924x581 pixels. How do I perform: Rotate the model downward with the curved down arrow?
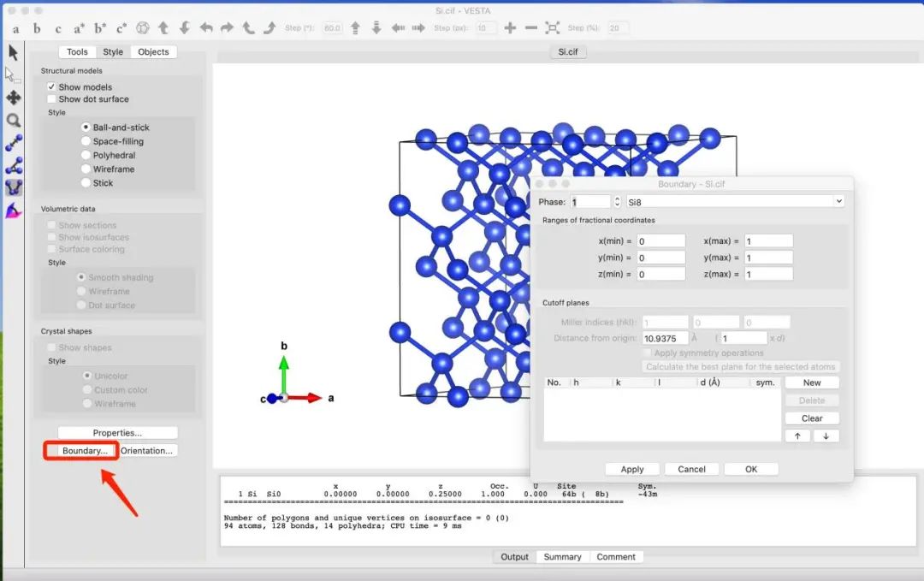(185, 27)
